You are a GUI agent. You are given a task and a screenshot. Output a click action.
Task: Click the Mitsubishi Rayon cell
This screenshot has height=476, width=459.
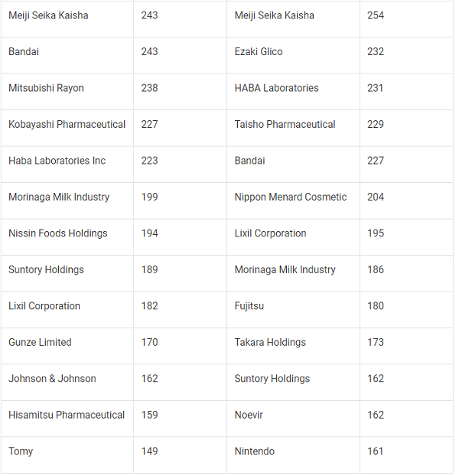[x=45, y=88]
